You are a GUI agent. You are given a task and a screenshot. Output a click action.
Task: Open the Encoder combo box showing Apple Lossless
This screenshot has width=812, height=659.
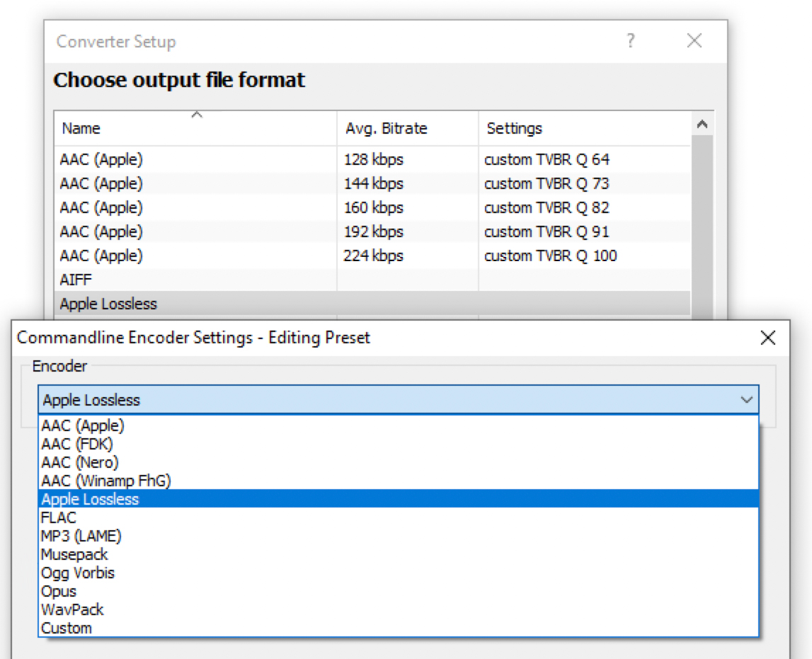click(x=398, y=400)
